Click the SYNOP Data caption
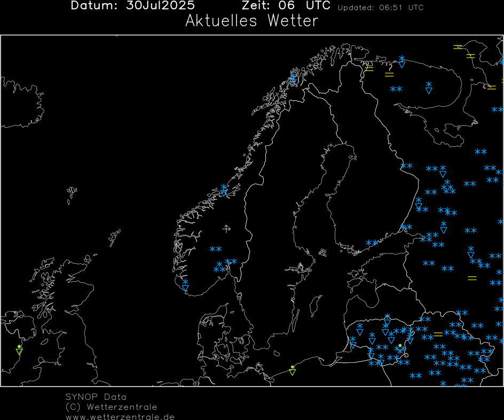Viewport: 504px width, 420px height. coord(96,397)
